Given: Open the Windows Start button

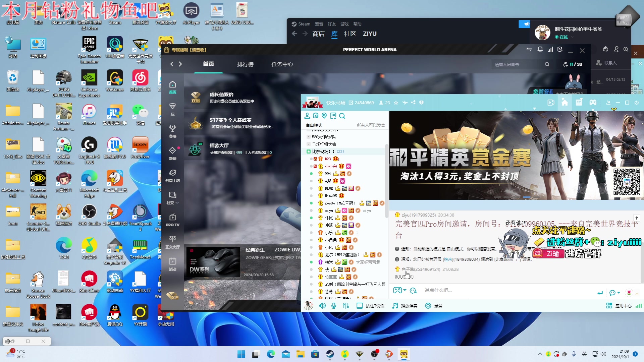Looking at the screenshot, I should coord(241,354).
